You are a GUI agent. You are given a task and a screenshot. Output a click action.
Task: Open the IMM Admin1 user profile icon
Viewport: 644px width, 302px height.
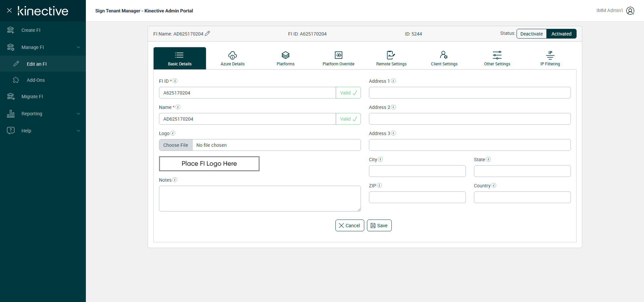click(630, 11)
